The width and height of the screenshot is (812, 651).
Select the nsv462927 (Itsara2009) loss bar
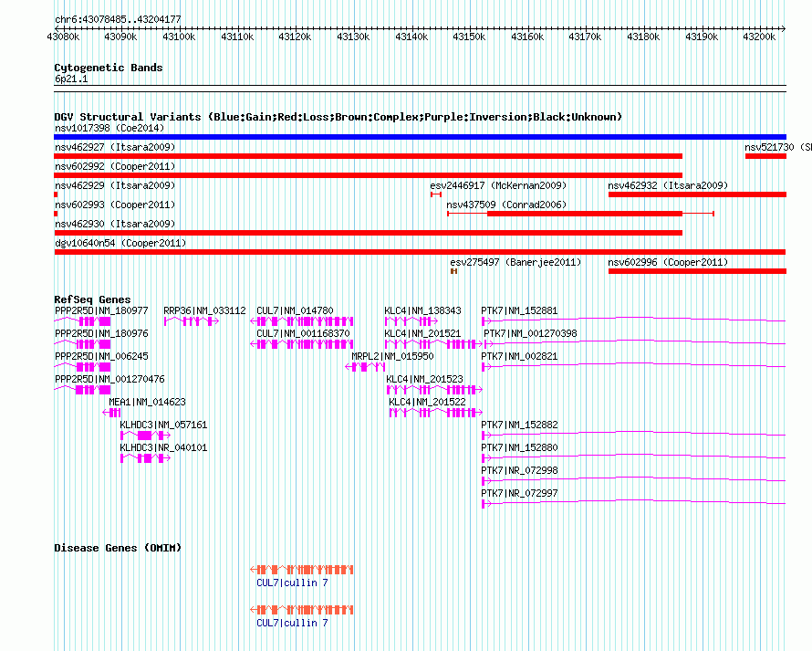pos(369,156)
